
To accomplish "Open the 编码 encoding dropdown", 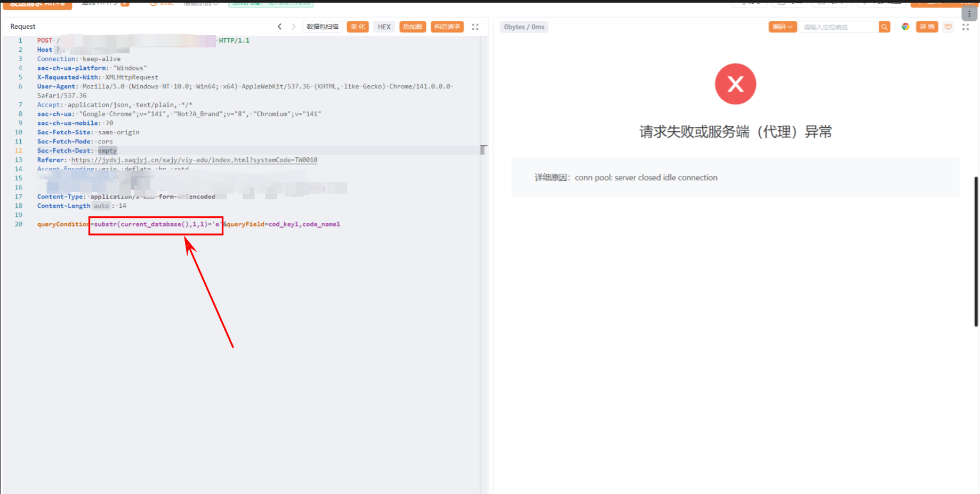I will (x=782, y=27).
